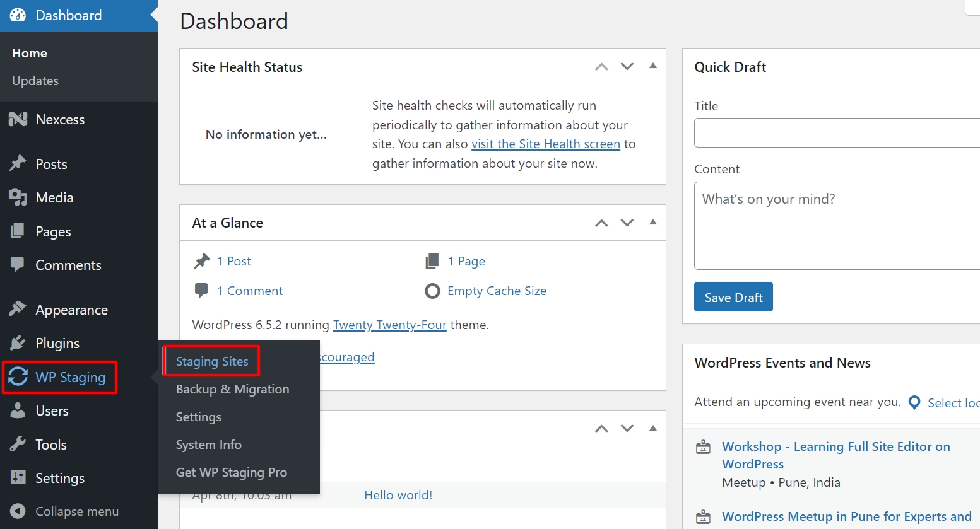Click the page icon beside 1 Page
Viewport: 980px width, 529px height.
click(432, 261)
